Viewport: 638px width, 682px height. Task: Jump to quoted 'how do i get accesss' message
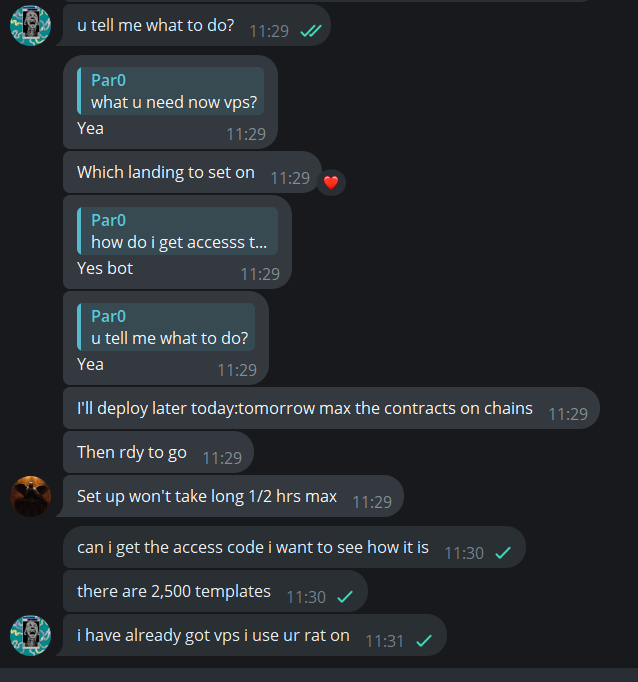(x=178, y=232)
